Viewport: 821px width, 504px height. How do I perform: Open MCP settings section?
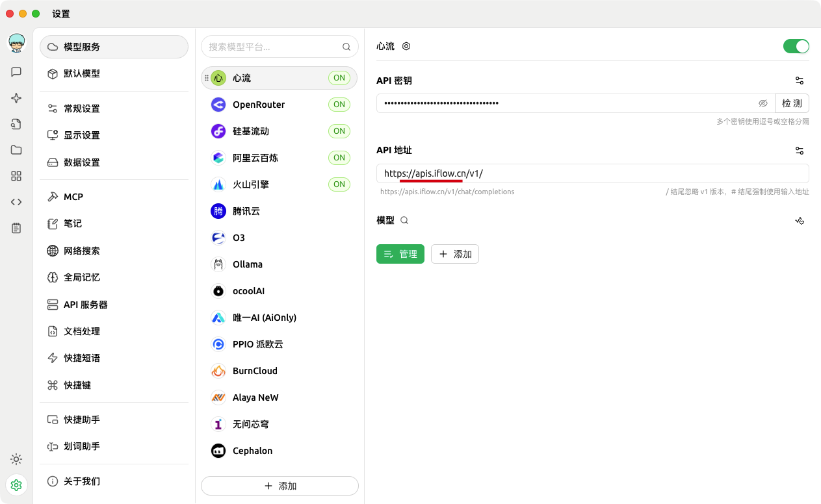click(x=114, y=197)
